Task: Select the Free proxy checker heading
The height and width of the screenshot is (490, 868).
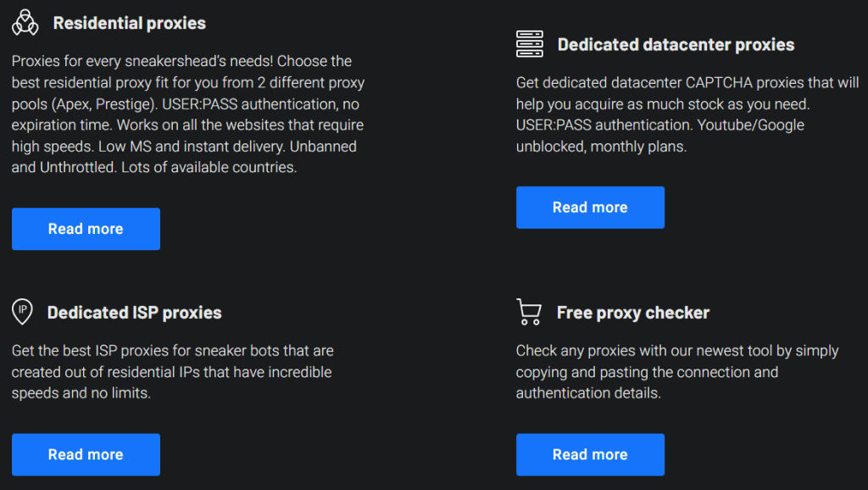Action: [632, 313]
